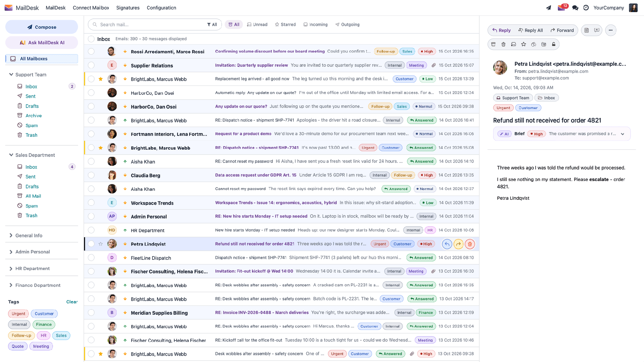644x362 pixels.
Task: Click the red trash icon on Petra Lindqvist row
Action: tap(470, 244)
